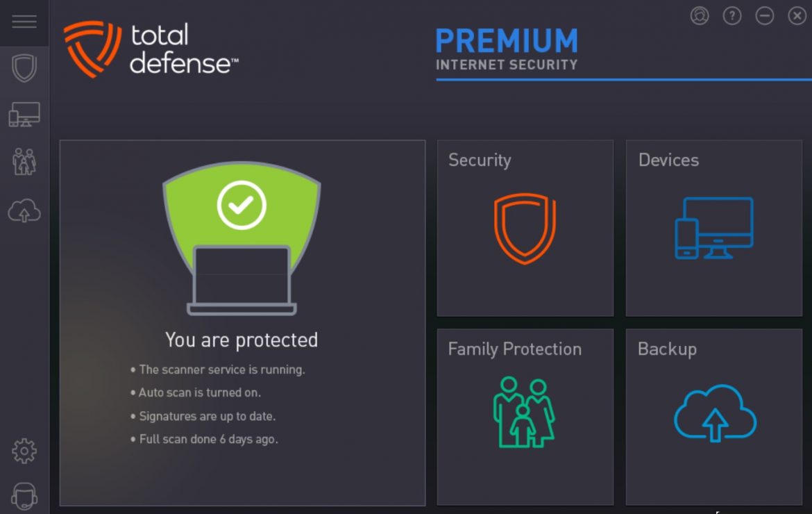Open Backup using the sidebar cloud icon
Viewport: 812px width, 514px height.
tap(24, 210)
